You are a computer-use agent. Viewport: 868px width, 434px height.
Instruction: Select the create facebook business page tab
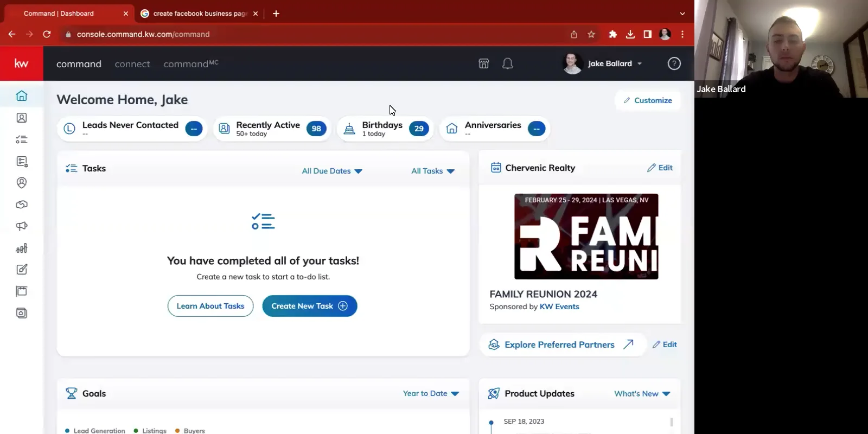(x=199, y=14)
